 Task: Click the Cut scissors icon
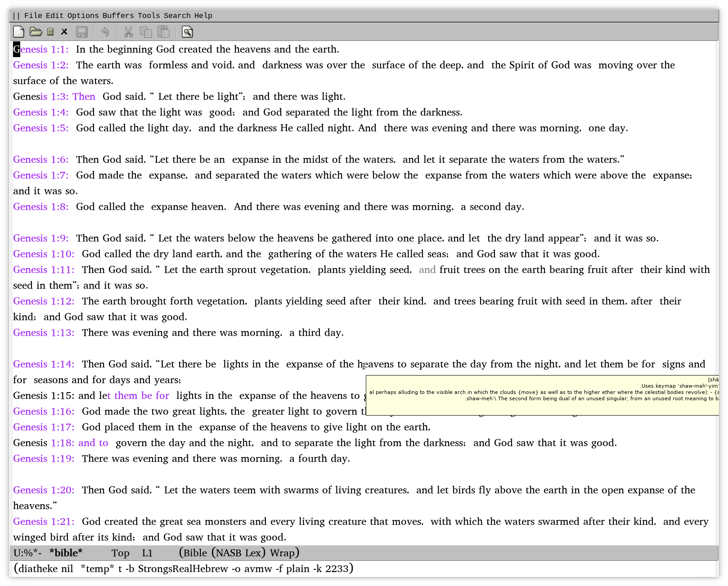pyautogui.click(x=129, y=32)
